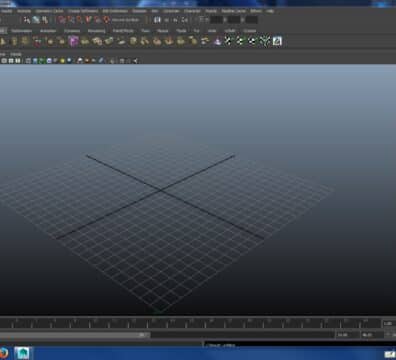Toggle Snap to Points magnet icon
Viewport: 396px width, 360px height.
click(x=79, y=20)
